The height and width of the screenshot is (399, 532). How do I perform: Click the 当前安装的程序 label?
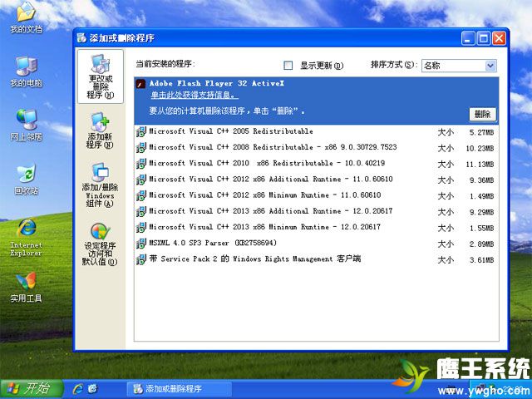[x=165, y=64]
